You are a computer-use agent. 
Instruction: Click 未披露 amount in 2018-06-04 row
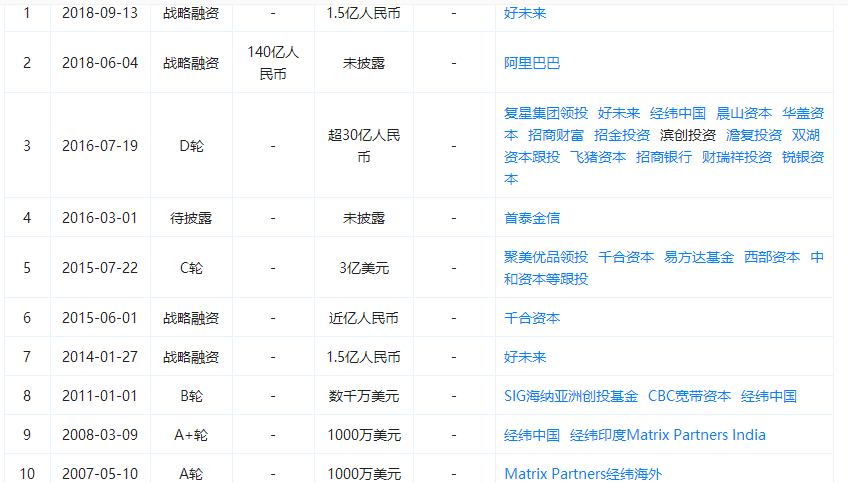(x=364, y=63)
